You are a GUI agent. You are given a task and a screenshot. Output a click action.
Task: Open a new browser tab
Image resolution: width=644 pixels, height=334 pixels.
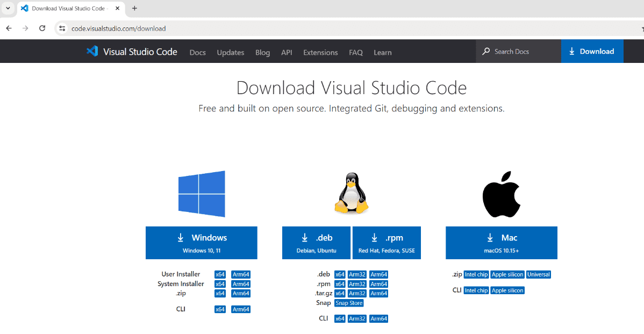[x=134, y=8]
